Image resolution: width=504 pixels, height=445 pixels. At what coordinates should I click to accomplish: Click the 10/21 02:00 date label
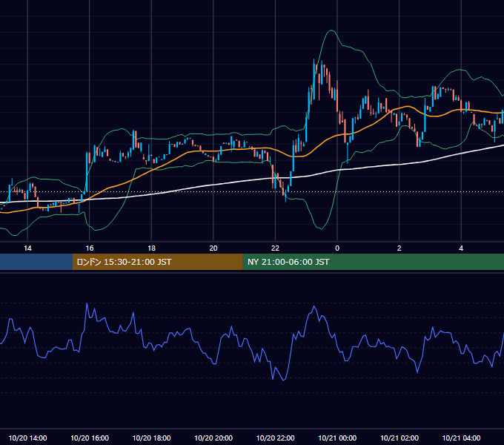point(399,438)
